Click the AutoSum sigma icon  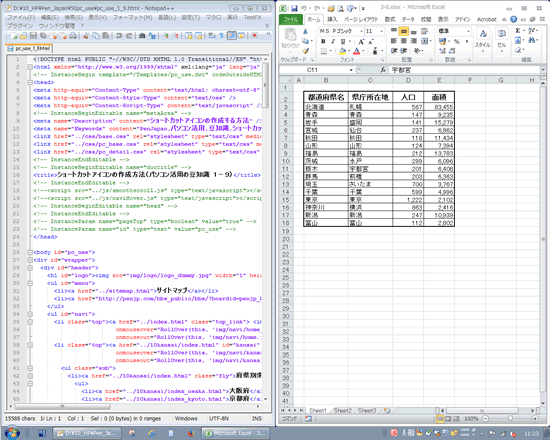coord(518,31)
